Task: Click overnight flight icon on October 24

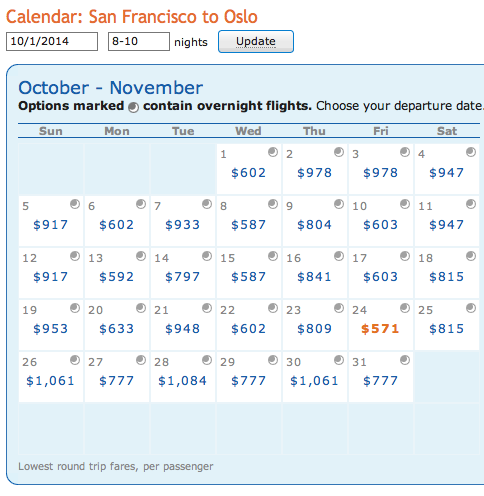Action: (x=405, y=308)
